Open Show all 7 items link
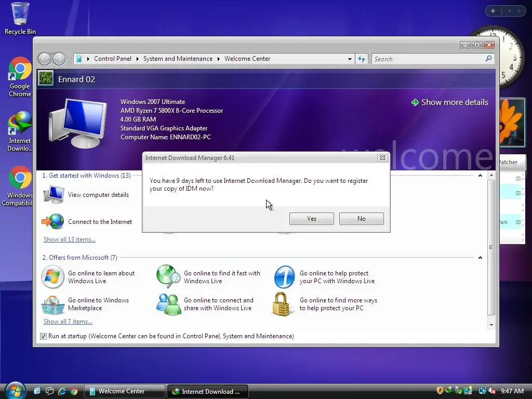The height and width of the screenshot is (399, 532). coord(68,322)
